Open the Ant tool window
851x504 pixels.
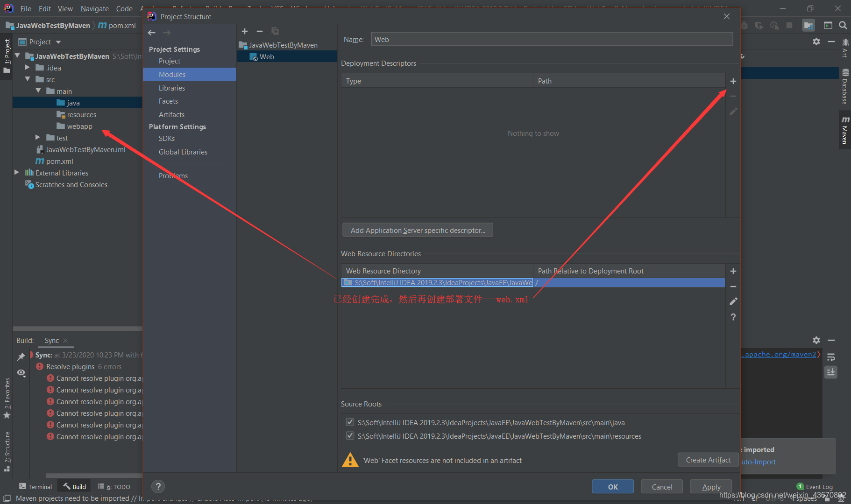coord(845,48)
